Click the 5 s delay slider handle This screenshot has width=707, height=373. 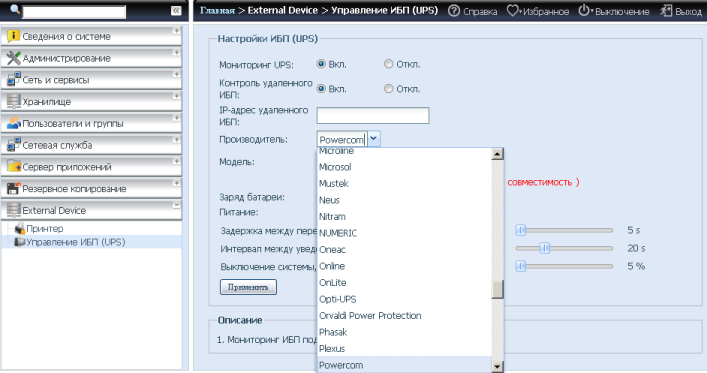[x=521, y=230]
